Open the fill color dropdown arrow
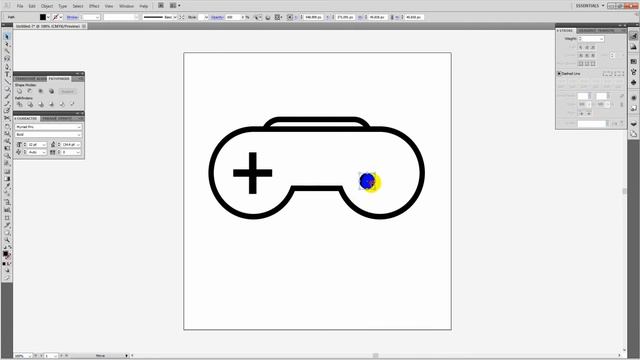This screenshot has height=360, width=640. tap(48, 17)
